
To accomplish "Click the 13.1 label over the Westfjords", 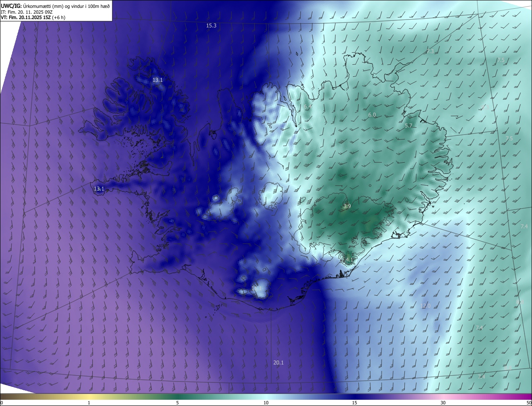I will coord(158,80).
